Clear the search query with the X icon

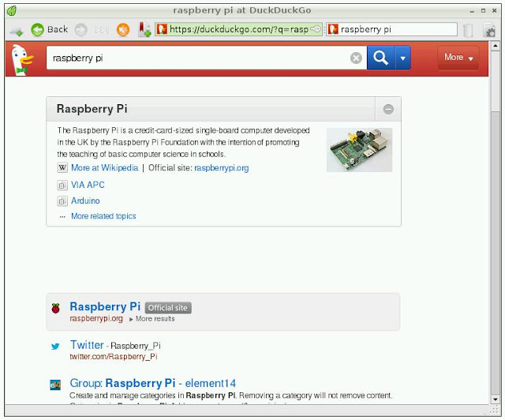(x=356, y=58)
